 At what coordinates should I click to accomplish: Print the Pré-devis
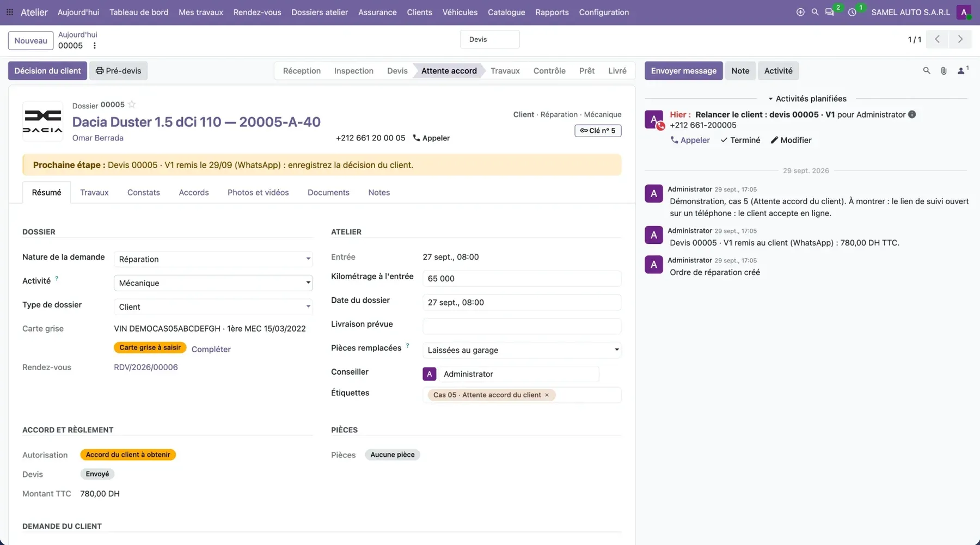pos(118,71)
